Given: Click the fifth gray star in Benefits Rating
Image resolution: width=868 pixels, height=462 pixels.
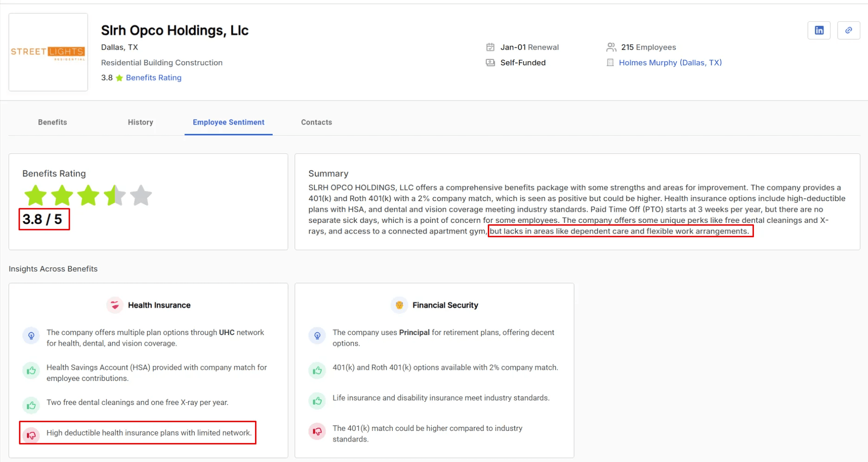Looking at the screenshot, I should (x=141, y=195).
